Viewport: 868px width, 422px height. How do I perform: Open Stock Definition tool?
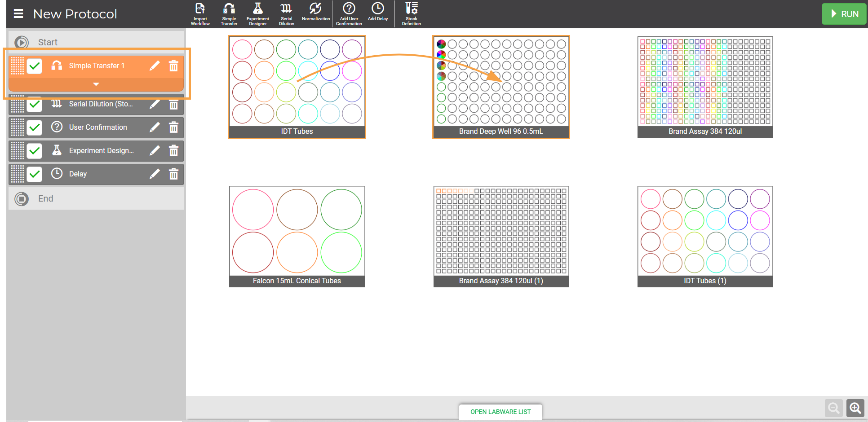click(412, 14)
